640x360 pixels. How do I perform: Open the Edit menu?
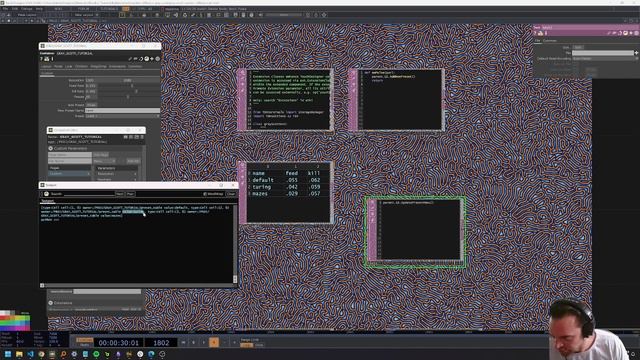tap(15, 9)
